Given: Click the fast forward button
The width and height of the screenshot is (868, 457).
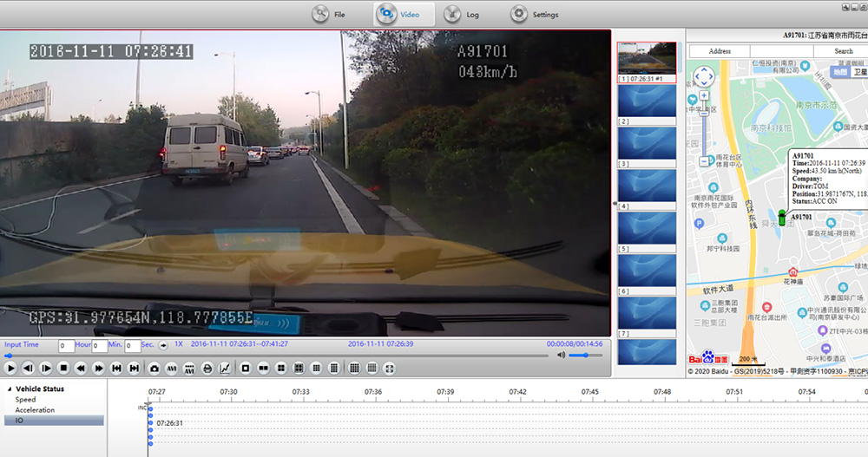Looking at the screenshot, I should 99,368.
